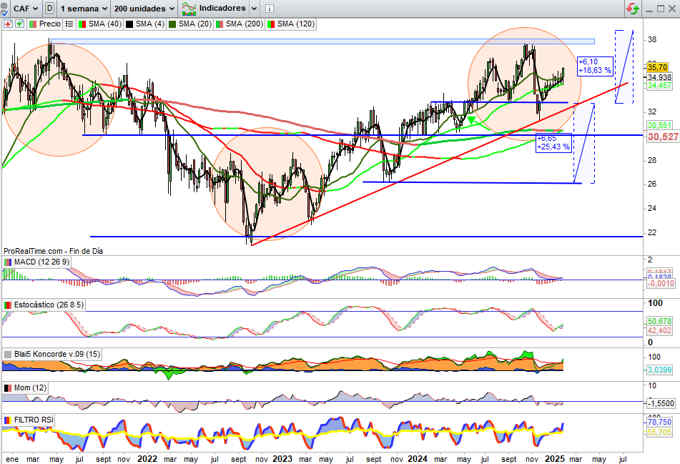
Task: Open the 200 unidades dropdown
Action: [147, 7]
